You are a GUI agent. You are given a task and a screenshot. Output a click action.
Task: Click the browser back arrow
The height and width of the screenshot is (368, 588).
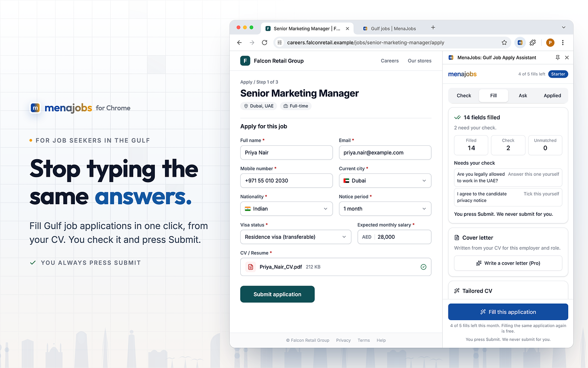tap(239, 43)
